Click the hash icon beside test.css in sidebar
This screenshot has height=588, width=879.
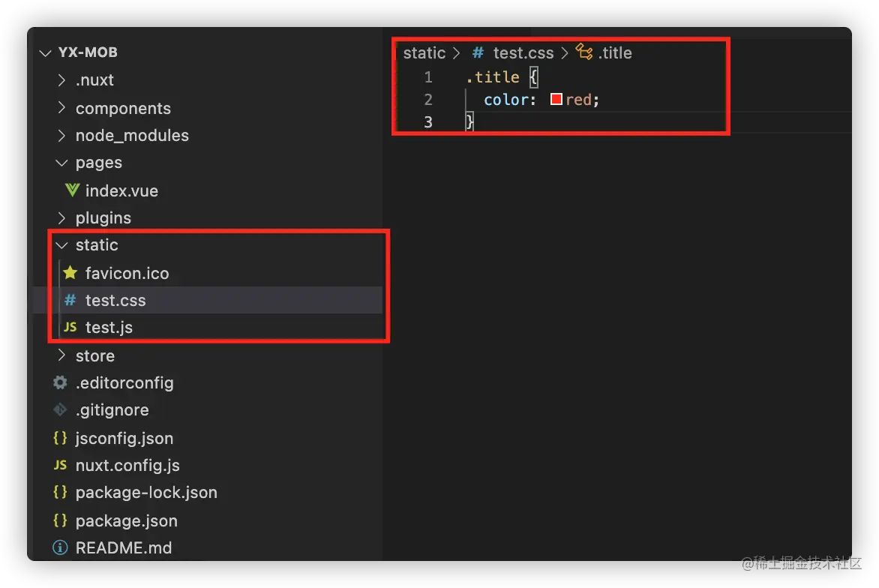70,300
